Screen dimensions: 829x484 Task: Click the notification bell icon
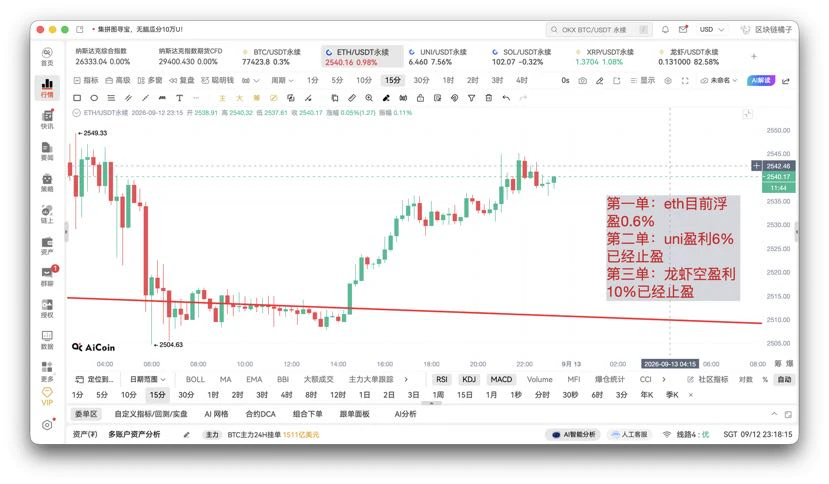[x=665, y=30]
